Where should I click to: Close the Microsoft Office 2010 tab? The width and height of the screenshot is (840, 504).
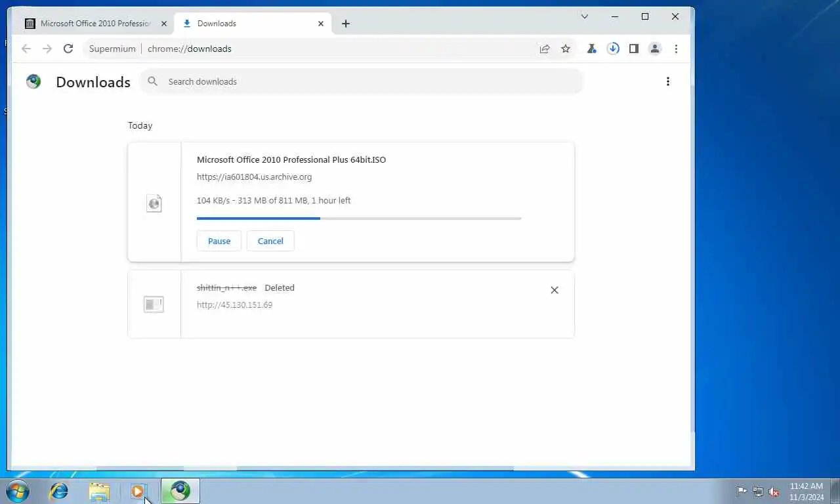164,24
